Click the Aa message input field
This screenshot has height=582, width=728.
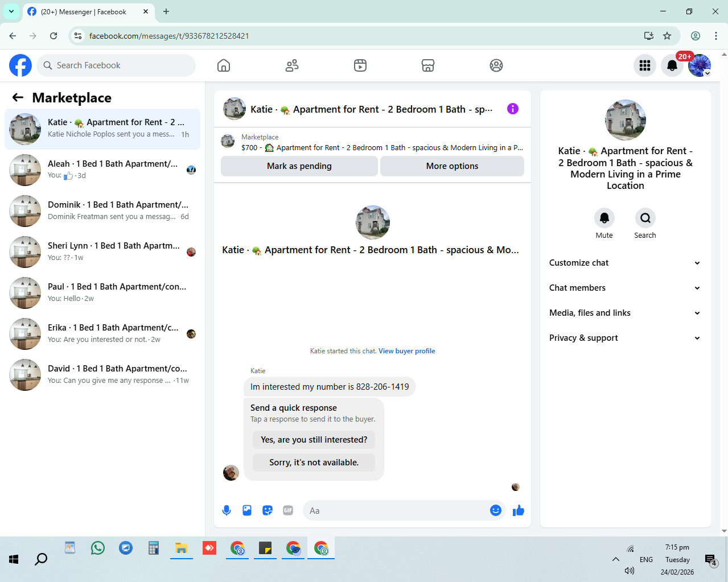pos(397,510)
